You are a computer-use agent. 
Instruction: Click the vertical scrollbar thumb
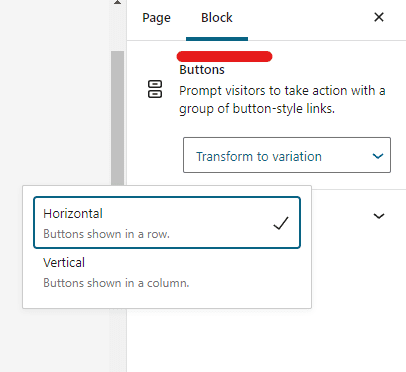117,118
